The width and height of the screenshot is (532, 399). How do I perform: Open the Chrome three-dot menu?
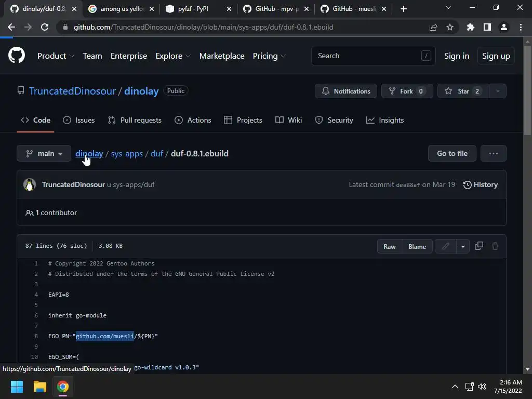click(521, 27)
